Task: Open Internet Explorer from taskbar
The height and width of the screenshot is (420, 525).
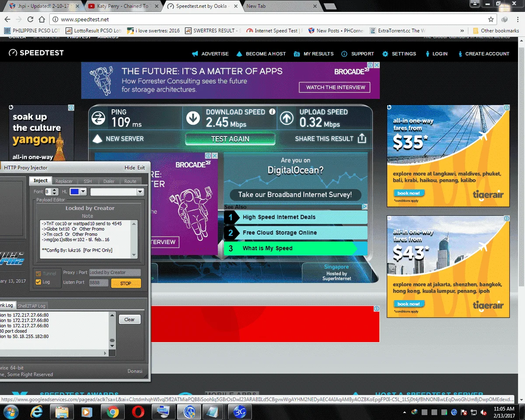Action: (36, 412)
